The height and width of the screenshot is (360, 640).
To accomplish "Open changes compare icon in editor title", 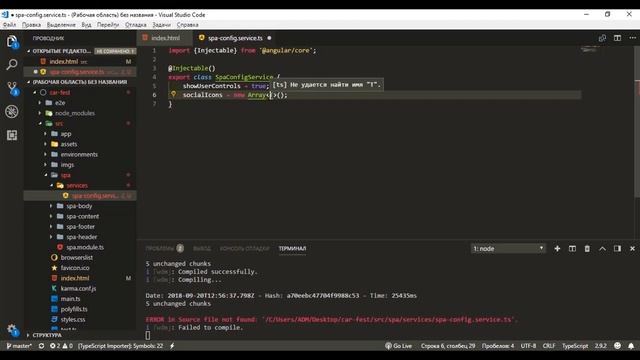I will [x=602, y=38].
